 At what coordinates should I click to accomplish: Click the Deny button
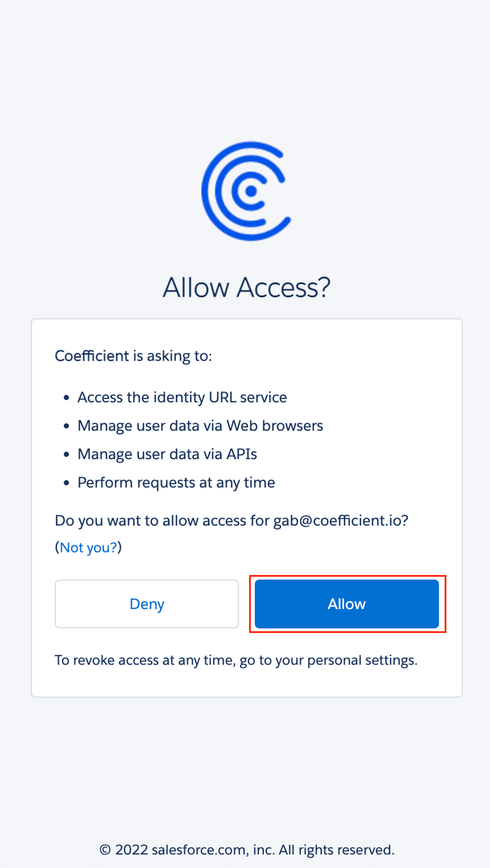click(147, 604)
